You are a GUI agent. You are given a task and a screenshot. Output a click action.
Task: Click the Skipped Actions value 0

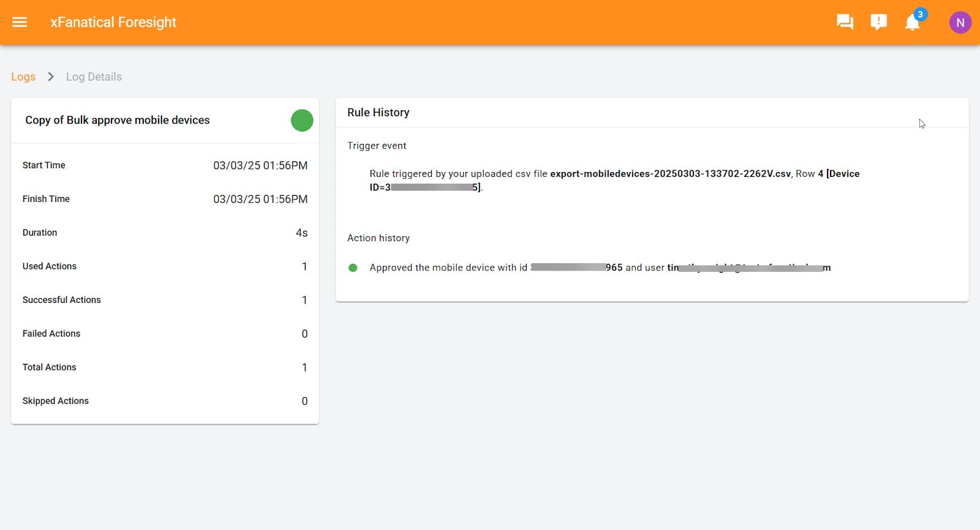pos(304,401)
